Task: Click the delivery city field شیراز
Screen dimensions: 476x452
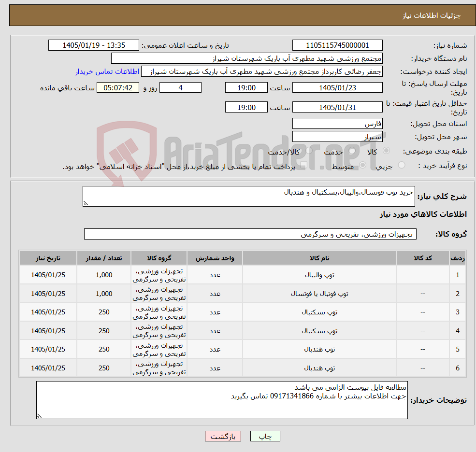Action: pos(337,137)
